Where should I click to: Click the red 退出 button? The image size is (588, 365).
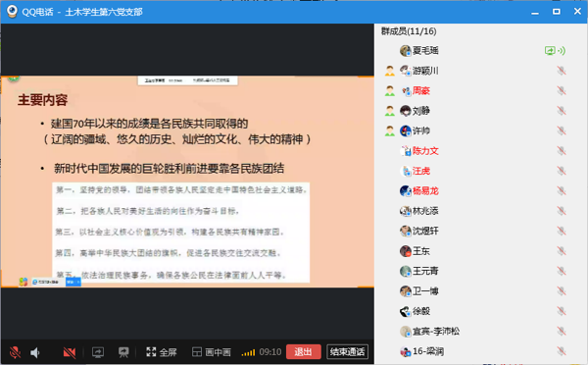coord(304,352)
